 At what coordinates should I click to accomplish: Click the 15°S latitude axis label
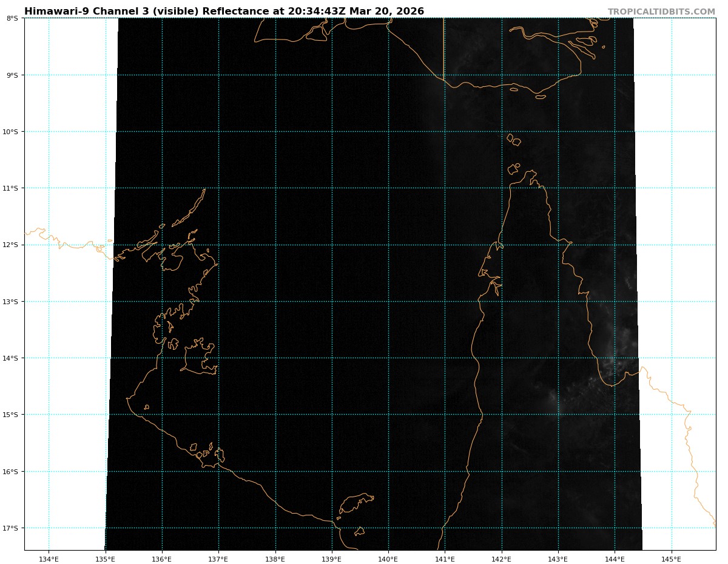(11, 415)
